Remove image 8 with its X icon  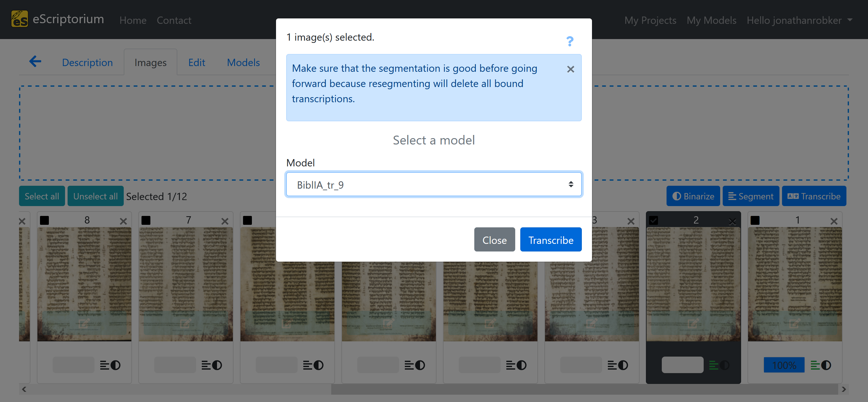[x=123, y=221]
